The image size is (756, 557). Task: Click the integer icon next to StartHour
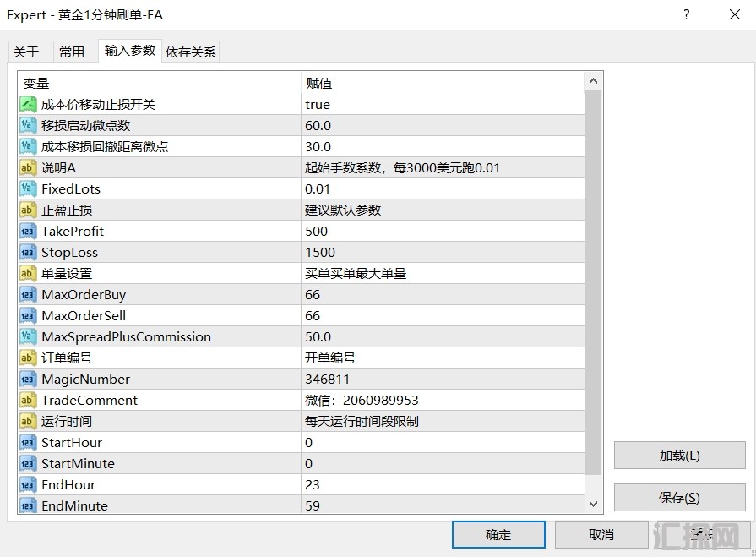pyautogui.click(x=27, y=442)
